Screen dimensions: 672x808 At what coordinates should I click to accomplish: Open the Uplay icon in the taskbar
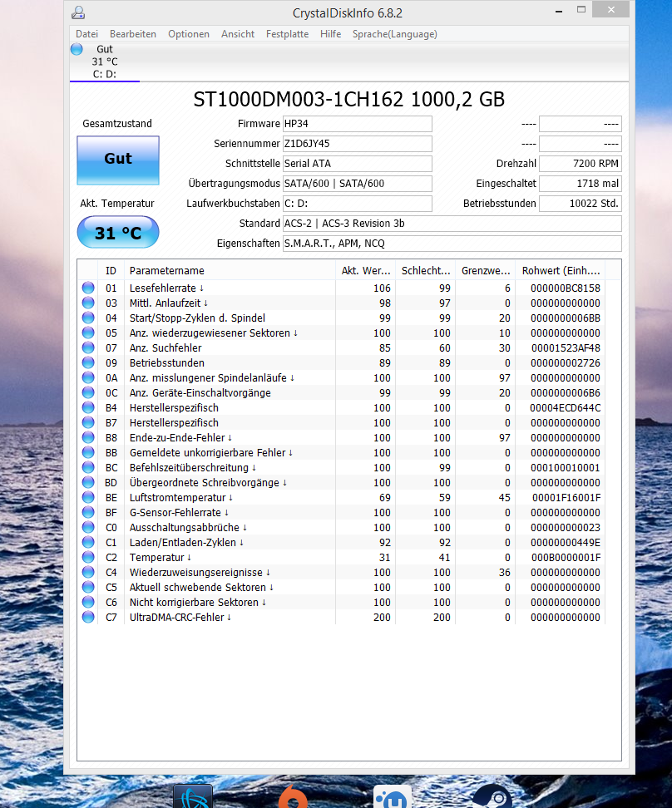point(393,796)
